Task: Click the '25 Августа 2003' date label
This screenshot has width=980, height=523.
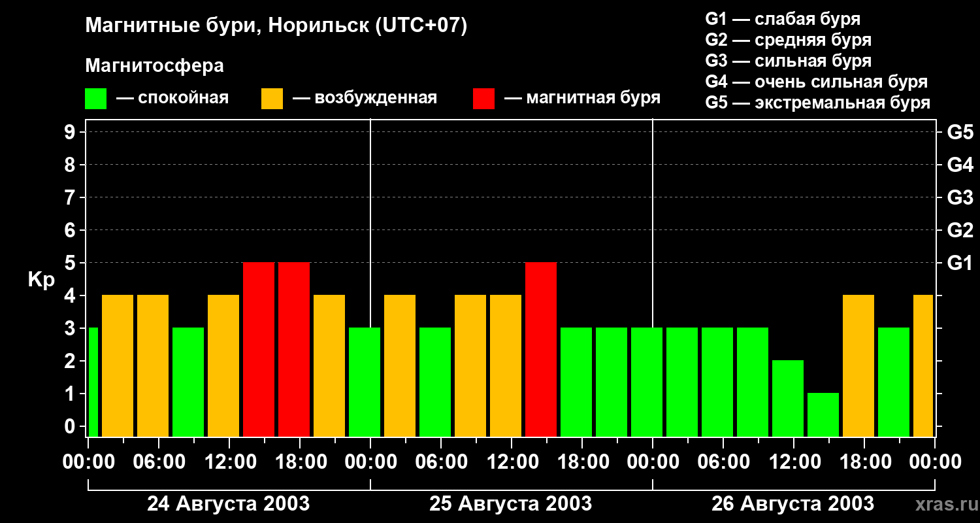Action: click(510, 504)
